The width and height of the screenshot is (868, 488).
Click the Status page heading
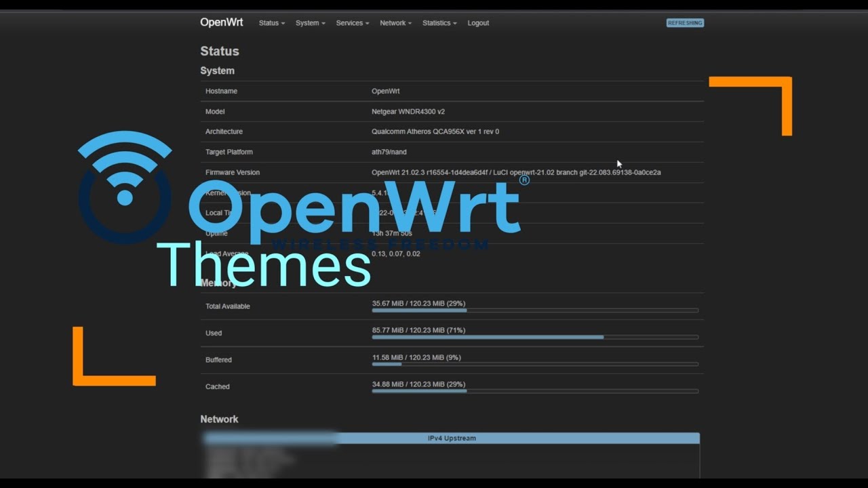coord(220,51)
